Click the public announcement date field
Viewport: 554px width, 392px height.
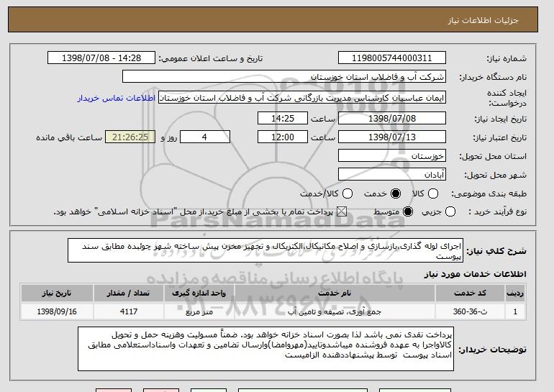tap(101, 58)
